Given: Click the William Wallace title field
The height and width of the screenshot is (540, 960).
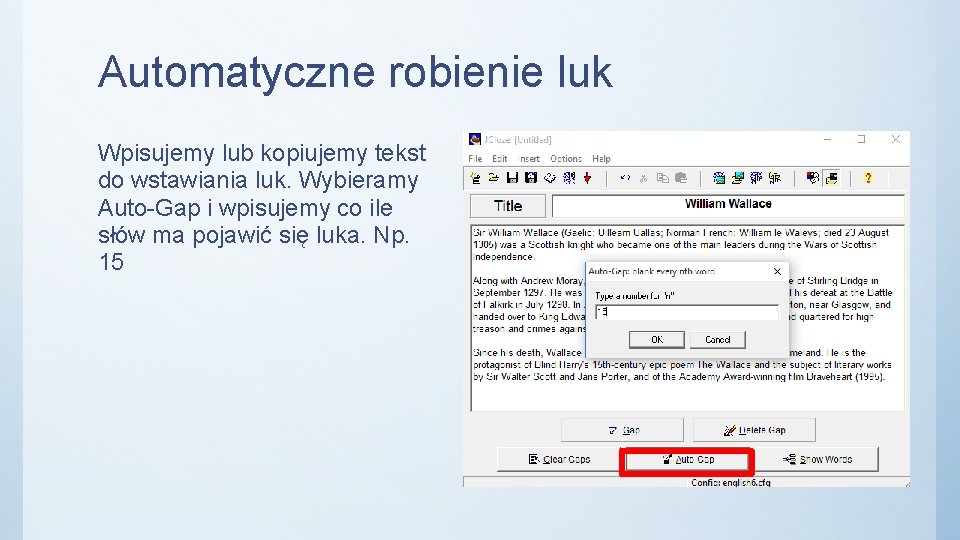Looking at the screenshot, I should click(x=728, y=206).
